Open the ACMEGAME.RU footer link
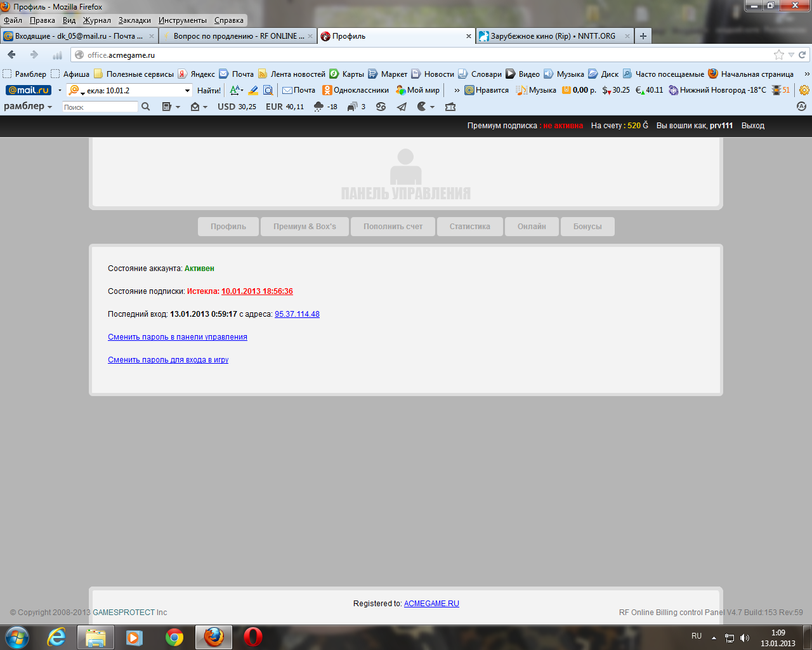 coord(431,604)
